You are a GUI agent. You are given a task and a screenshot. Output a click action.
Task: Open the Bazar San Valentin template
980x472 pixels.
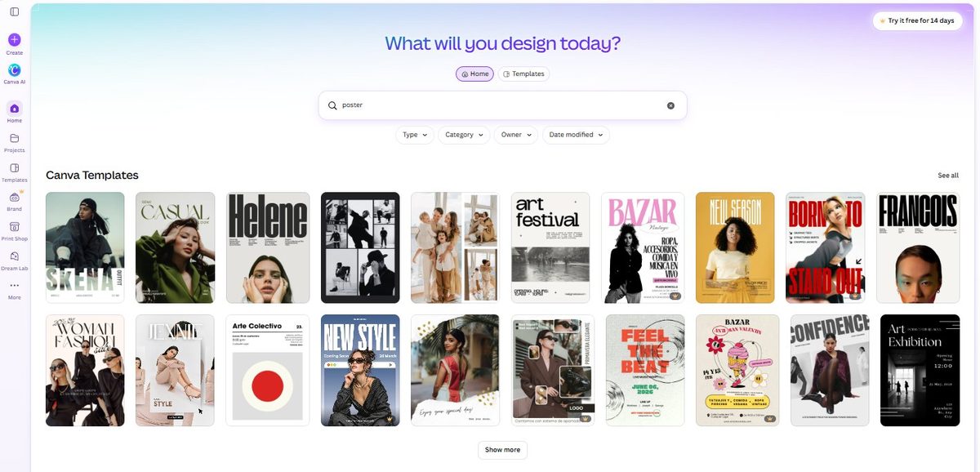coord(737,370)
